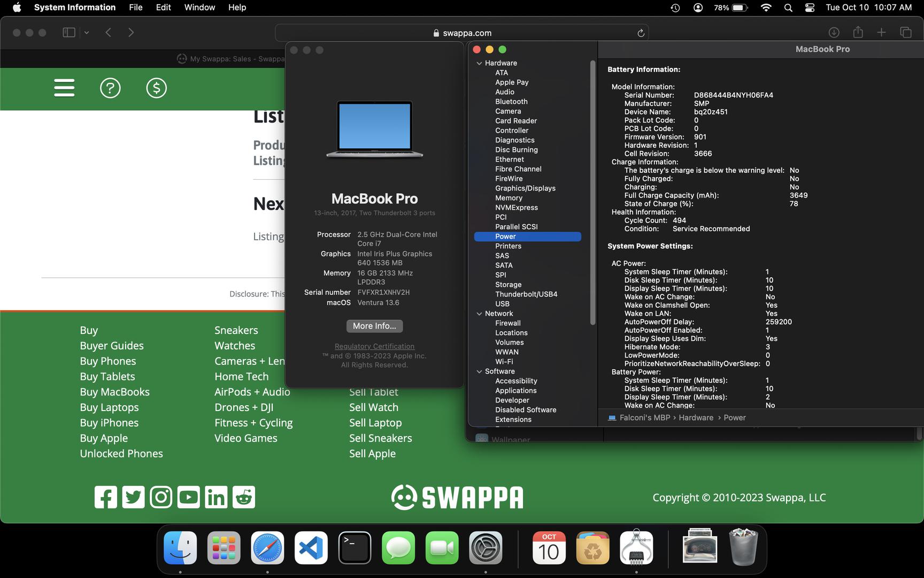Reload the swappa.com page

point(641,33)
